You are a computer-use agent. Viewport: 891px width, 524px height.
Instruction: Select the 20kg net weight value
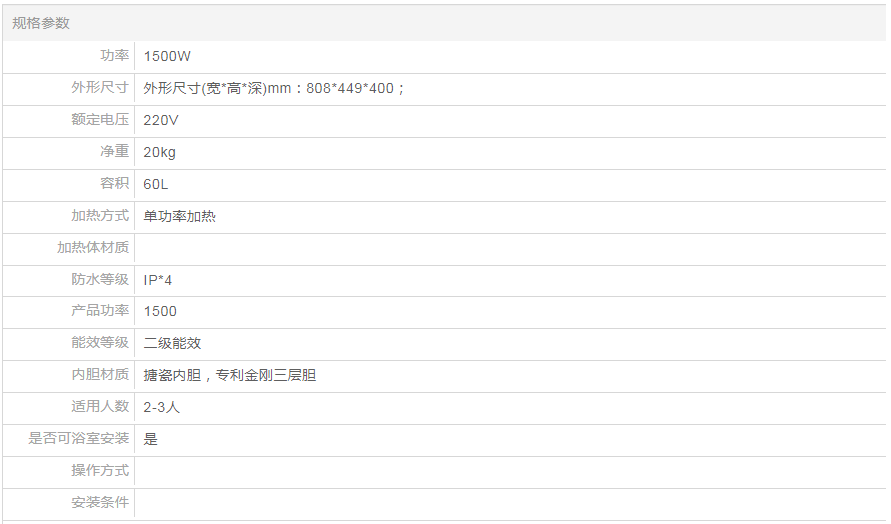click(x=160, y=152)
